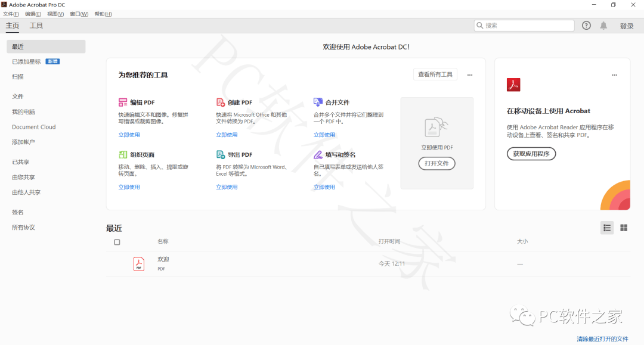This screenshot has height=345, width=644.
Task: Open more options in mobile Acrobat card
Action: (614, 75)
